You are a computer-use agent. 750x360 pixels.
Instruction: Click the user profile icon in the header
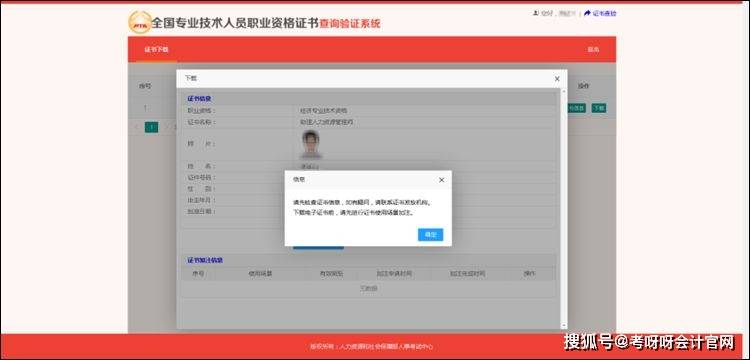pos(536,13)
